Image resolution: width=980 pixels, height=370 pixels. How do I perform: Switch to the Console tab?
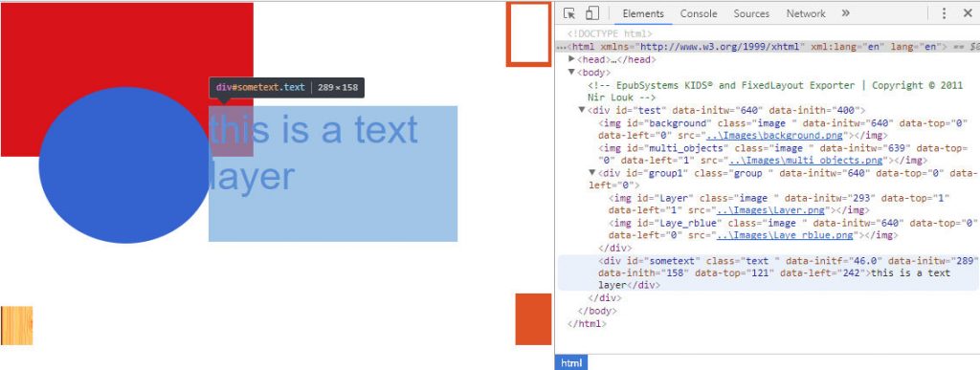pos(699,13)
